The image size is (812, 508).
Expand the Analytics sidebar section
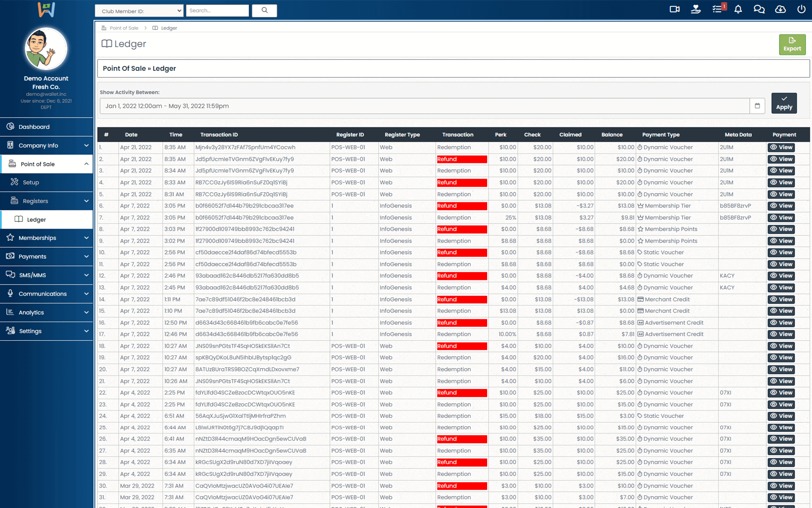point(47,312)
